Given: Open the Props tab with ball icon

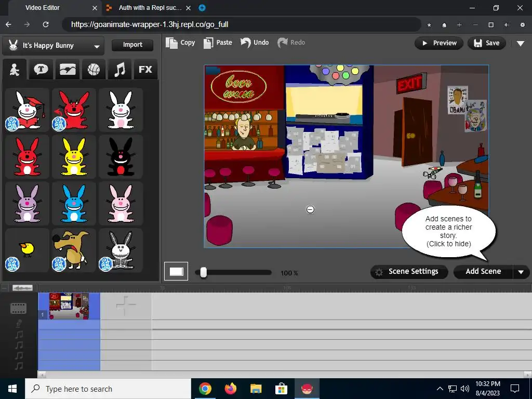Looking at the screenshot, I should (x=94, y=70).
